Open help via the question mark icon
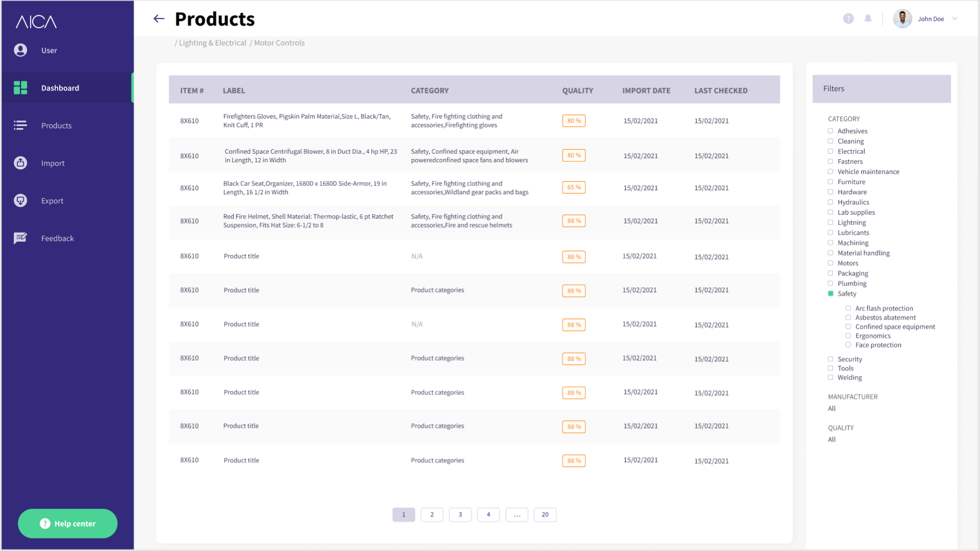 [848, 19]
